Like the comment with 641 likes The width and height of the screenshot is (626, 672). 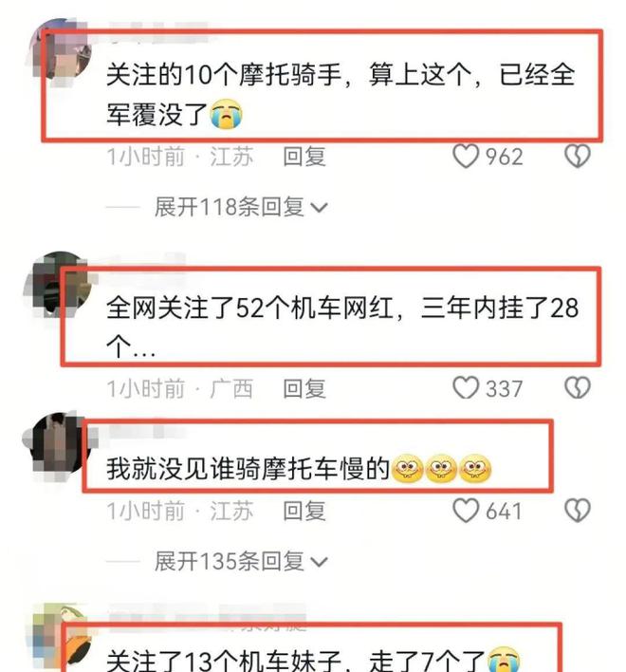pos(466,511)
